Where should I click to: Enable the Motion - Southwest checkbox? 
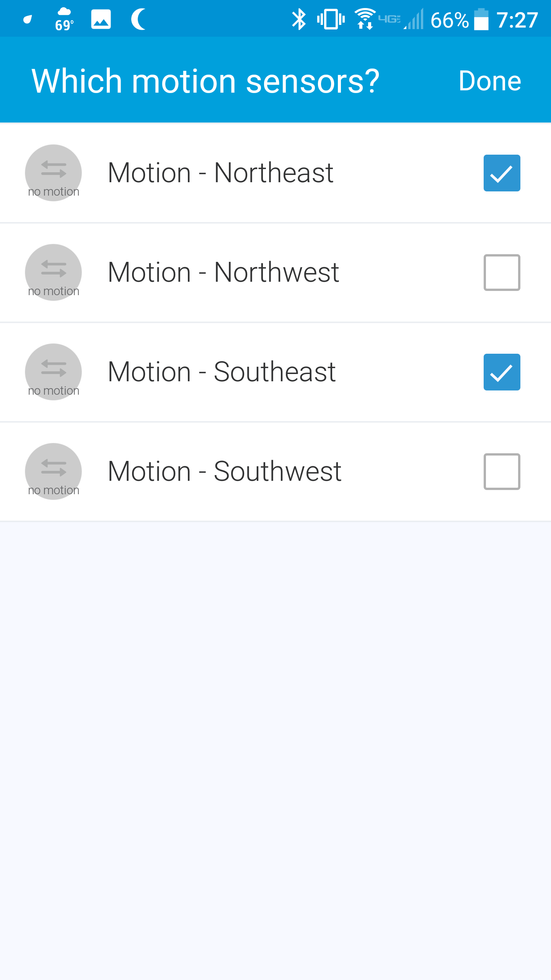(x=502, y=472)
